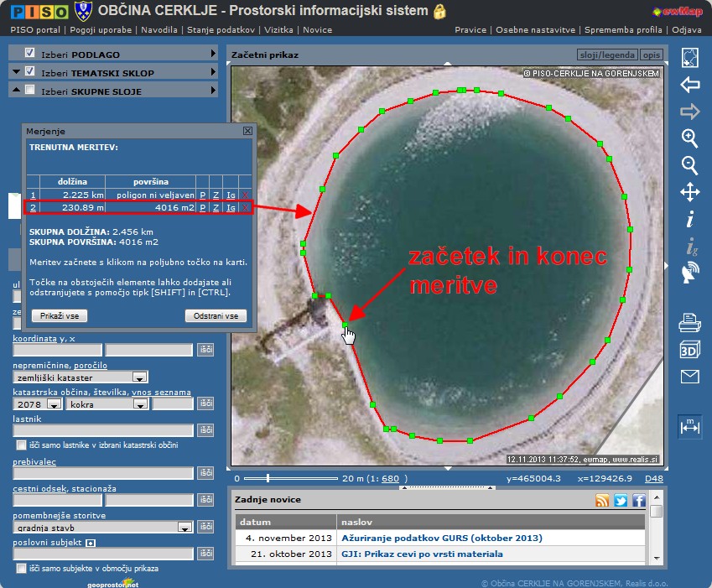This screenshot has width=712, height=588.
Task: Click the envelope send-mail icon
Action: click(x=689, y=377)
